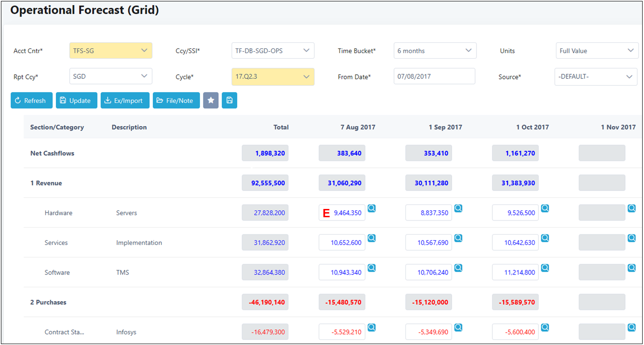644x345 pixels.
Task: Click Net Cashflows total 1,898,320
Action: (265, 153)
